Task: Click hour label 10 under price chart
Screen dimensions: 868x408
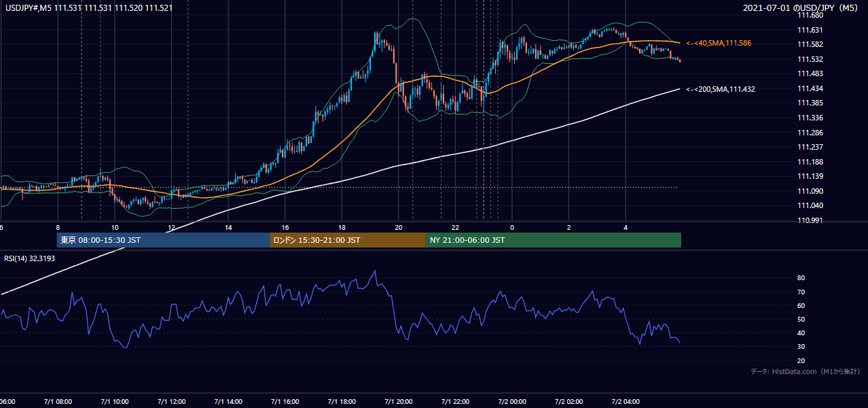Action: pos(115,228)
